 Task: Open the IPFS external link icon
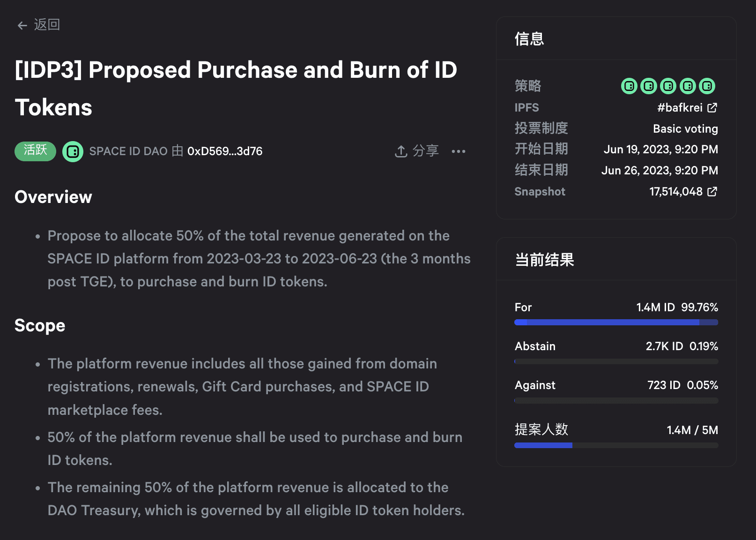(x=712, y=107)
